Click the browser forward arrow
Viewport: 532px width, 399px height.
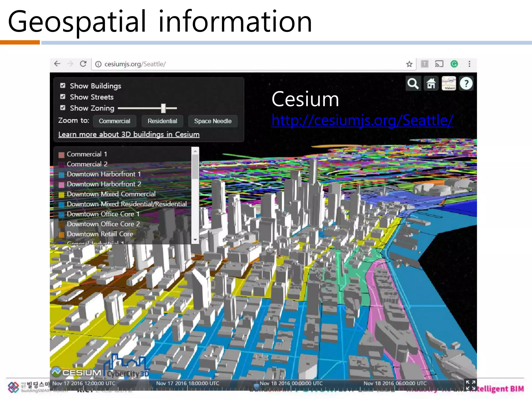tap(70, 64)
